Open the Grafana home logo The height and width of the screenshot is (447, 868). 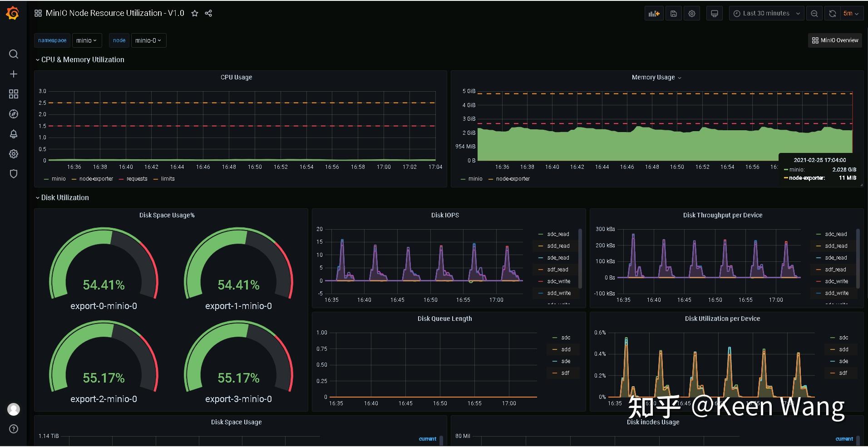coord(13,13)
